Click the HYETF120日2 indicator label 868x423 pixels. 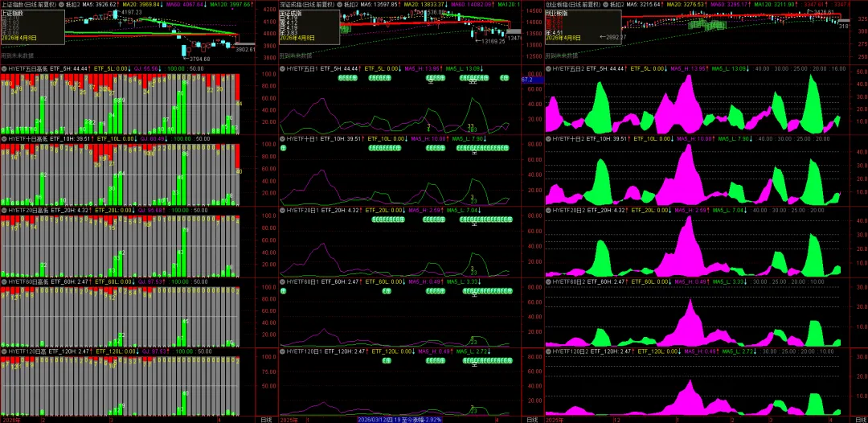570,351
